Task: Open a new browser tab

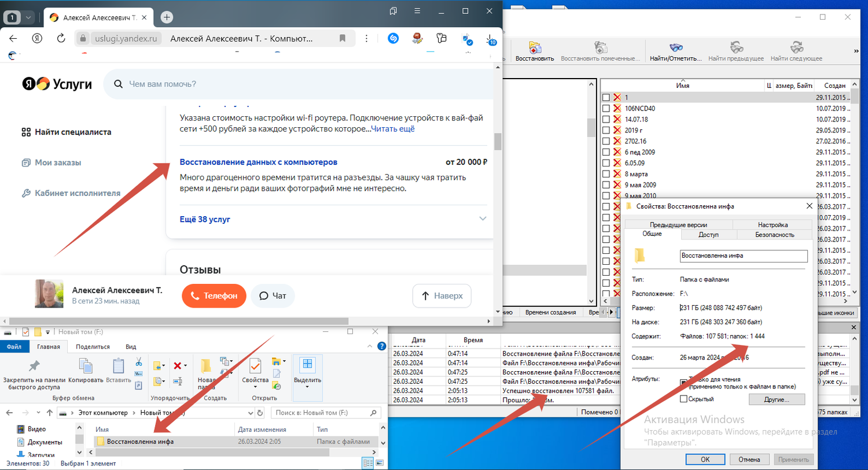Action: coord(167,17)
